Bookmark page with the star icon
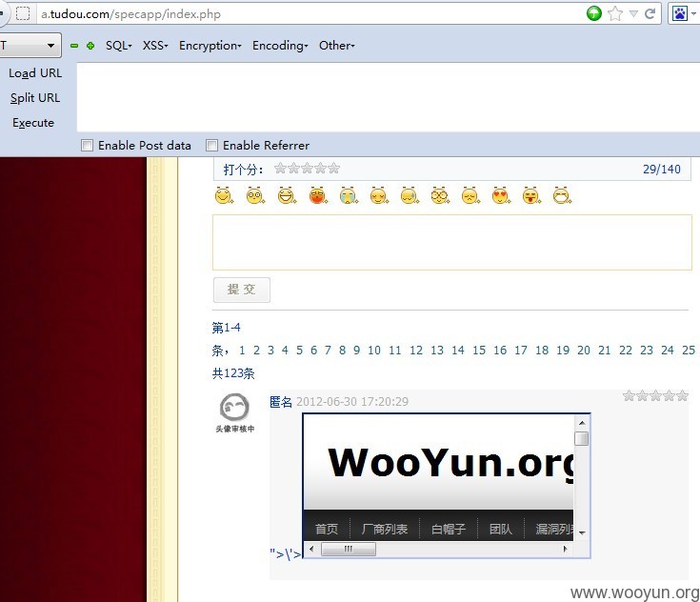 point(615,14)
